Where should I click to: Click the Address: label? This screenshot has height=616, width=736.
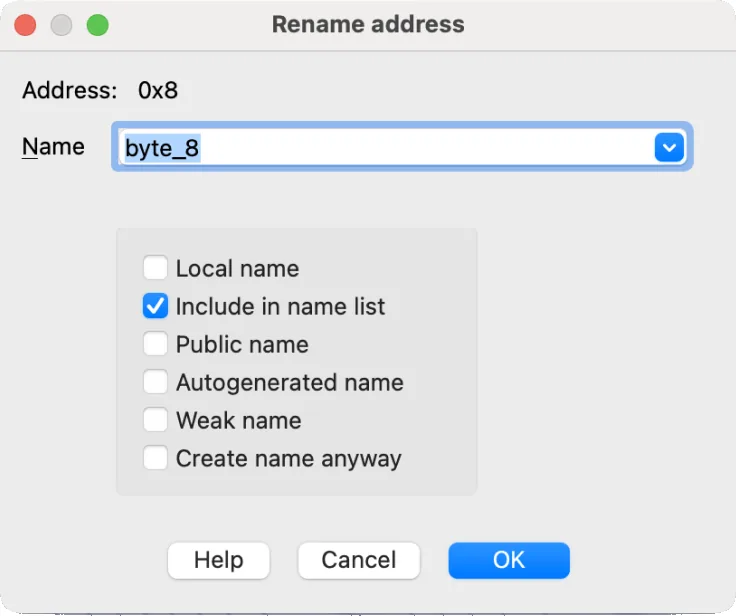coord(69,90)
